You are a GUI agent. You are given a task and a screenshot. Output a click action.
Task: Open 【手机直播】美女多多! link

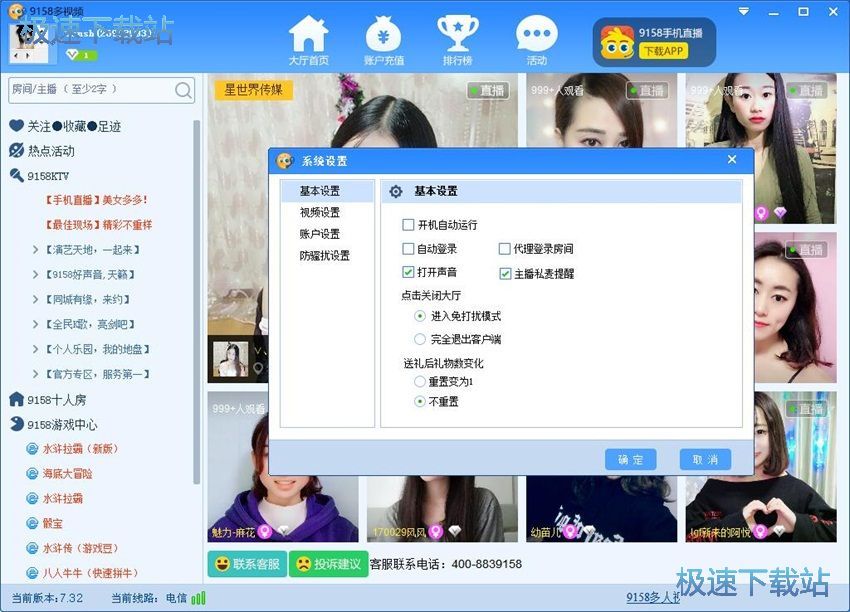[96, 200]
